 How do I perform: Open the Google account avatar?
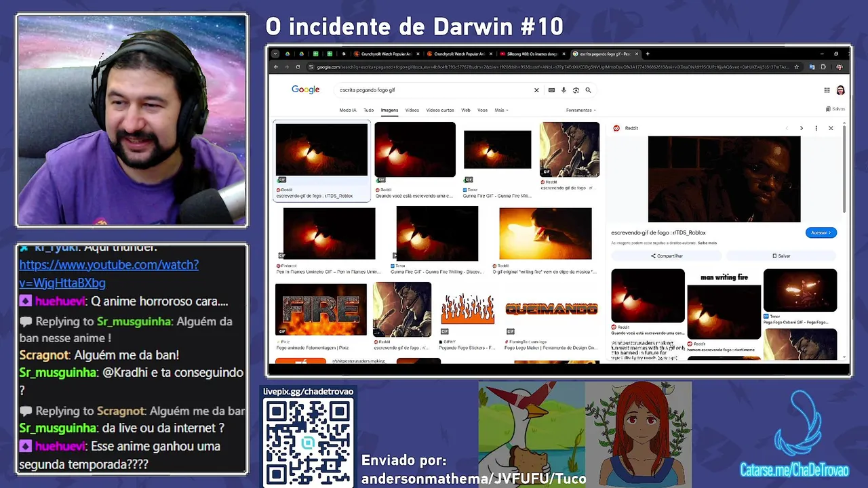[x=840, y=90]
